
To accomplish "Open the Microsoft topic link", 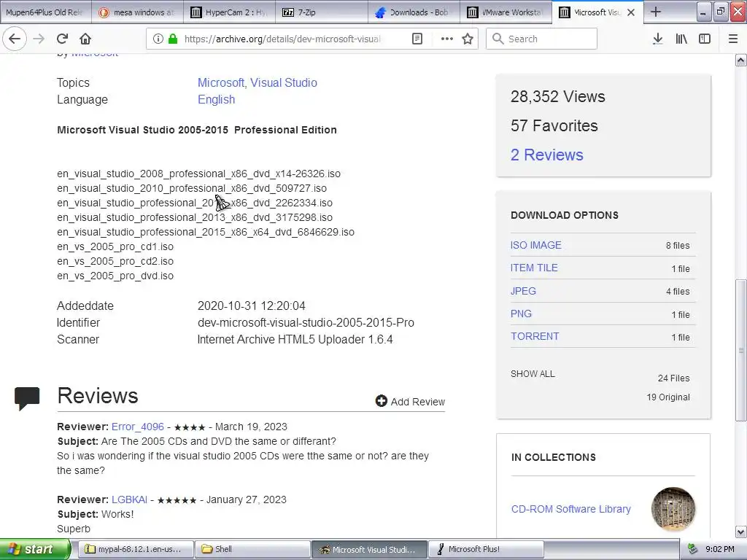I will 220,82.
